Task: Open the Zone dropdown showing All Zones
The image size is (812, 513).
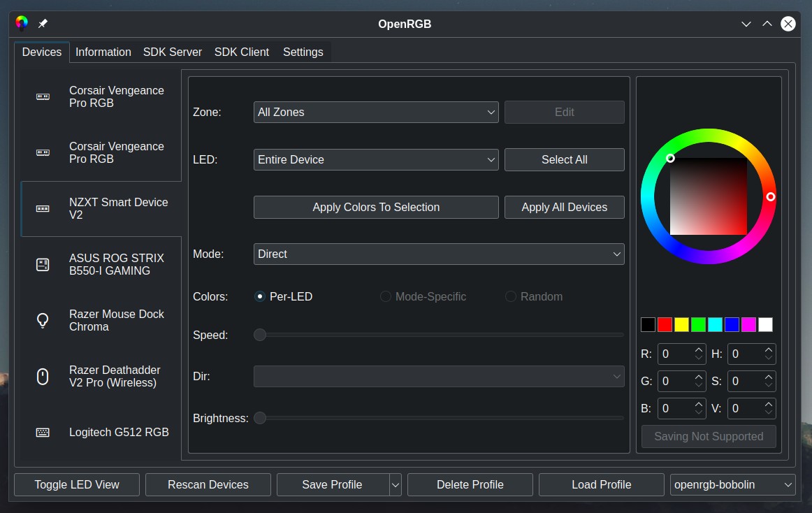Action: (x=376, y=112)
